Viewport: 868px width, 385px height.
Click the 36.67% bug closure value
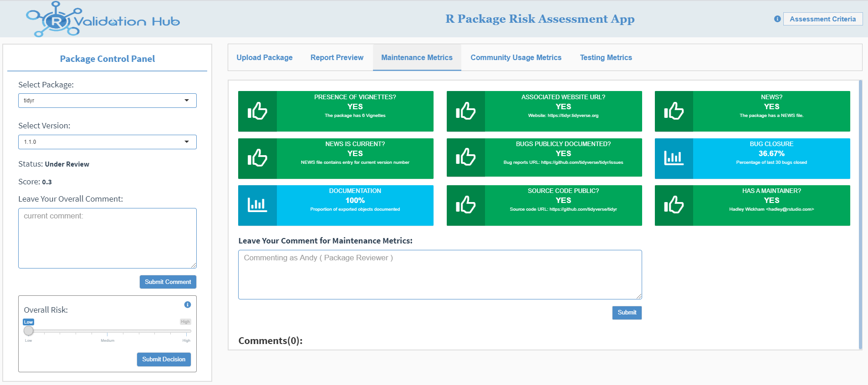click(x=771, y=154)
